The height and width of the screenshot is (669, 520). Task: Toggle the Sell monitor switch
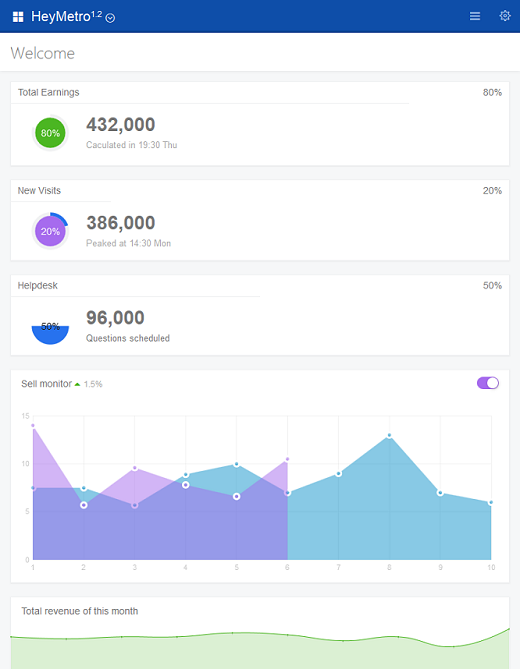pos(488,383)
